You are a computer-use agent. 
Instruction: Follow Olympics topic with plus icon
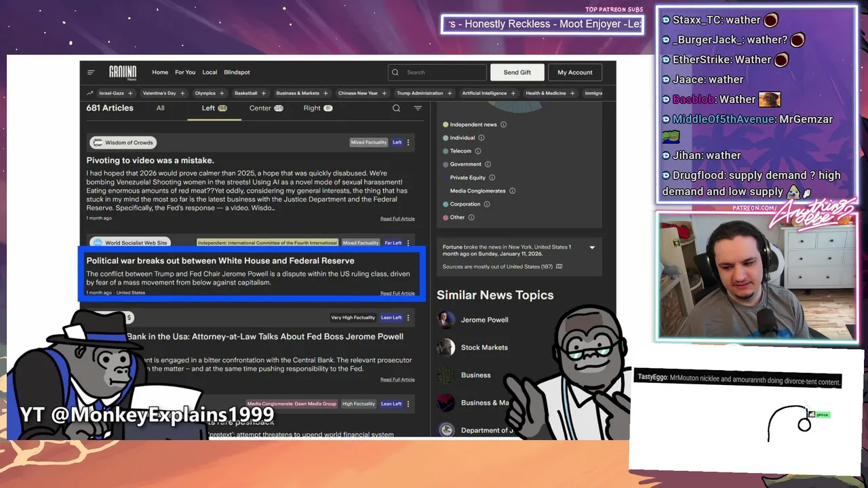click(x=222, y=93)
